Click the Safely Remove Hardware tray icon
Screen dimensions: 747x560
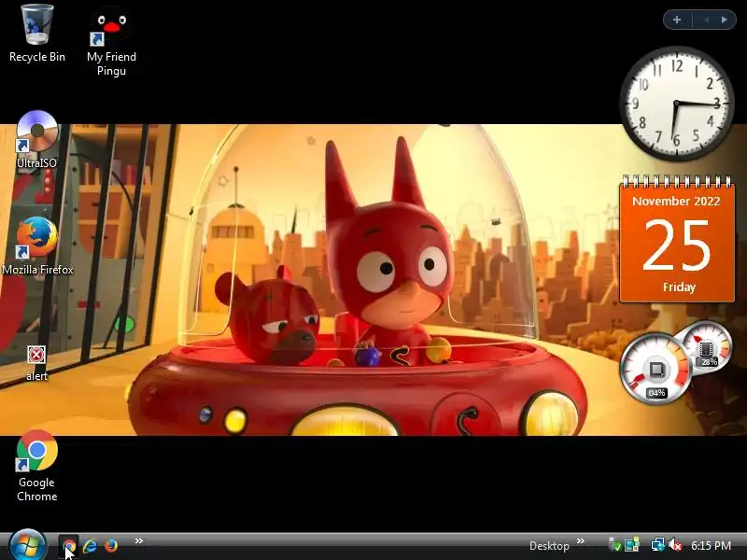pos(614,545)
